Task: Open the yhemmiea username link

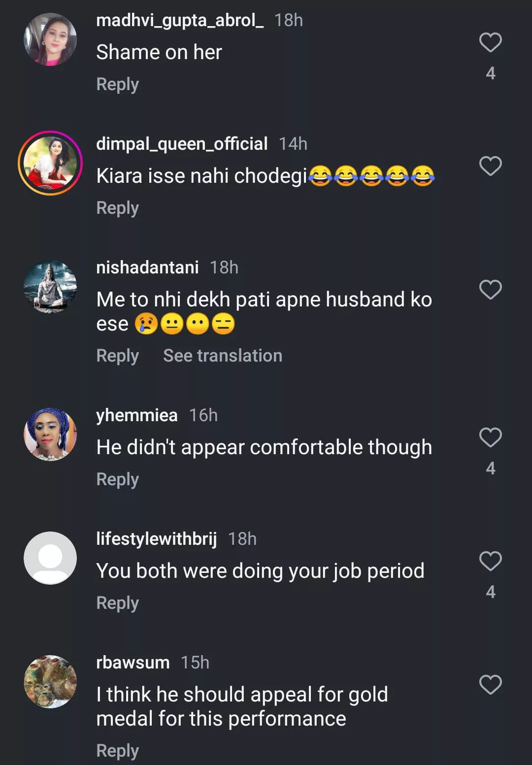Action: [x=136, y=415]
